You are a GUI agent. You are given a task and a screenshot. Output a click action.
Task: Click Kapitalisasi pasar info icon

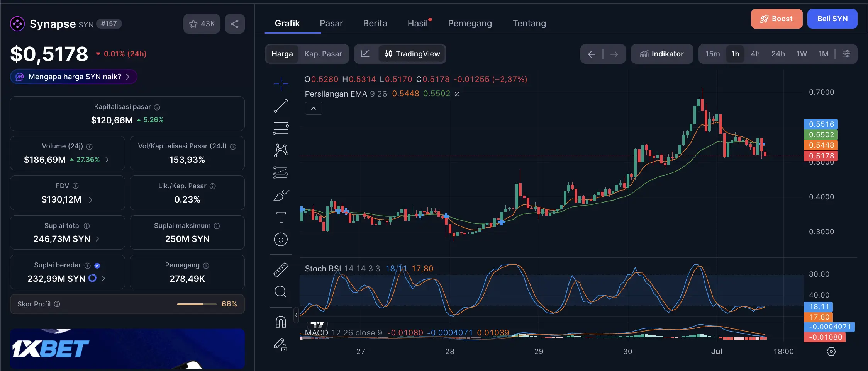click(157, 107)
